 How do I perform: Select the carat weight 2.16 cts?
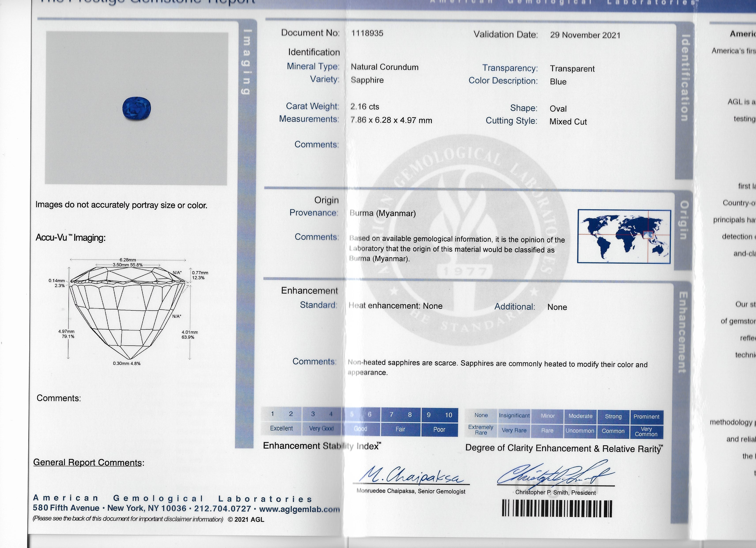pyautogui.click(x=365, y=107)
